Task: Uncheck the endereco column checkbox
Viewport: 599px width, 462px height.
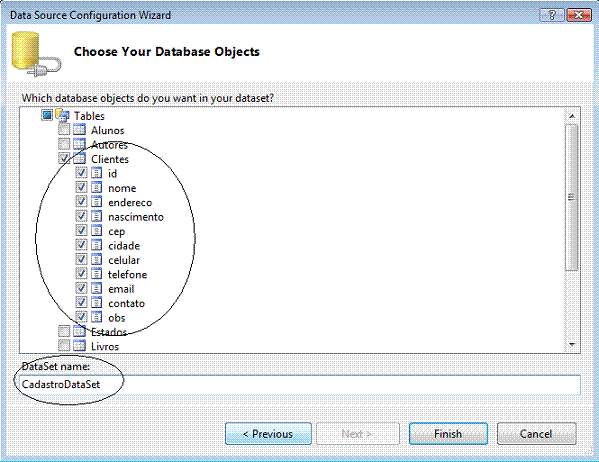Action: [81, 202]
